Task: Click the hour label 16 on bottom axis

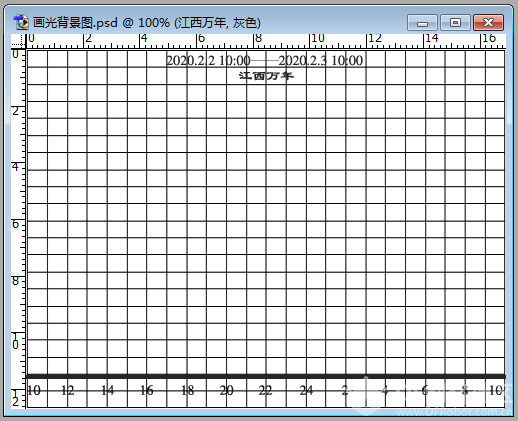Action: click(147, 390)
